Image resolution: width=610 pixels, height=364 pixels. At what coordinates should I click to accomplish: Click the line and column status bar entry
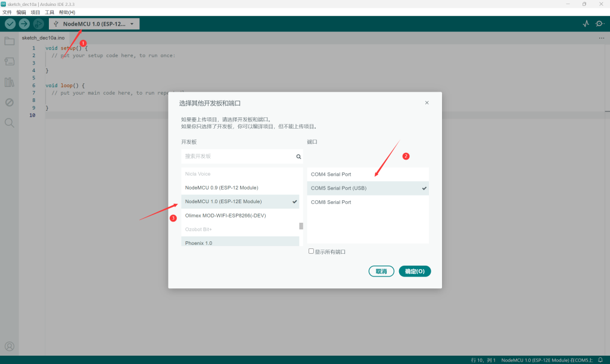pos(483,360)
